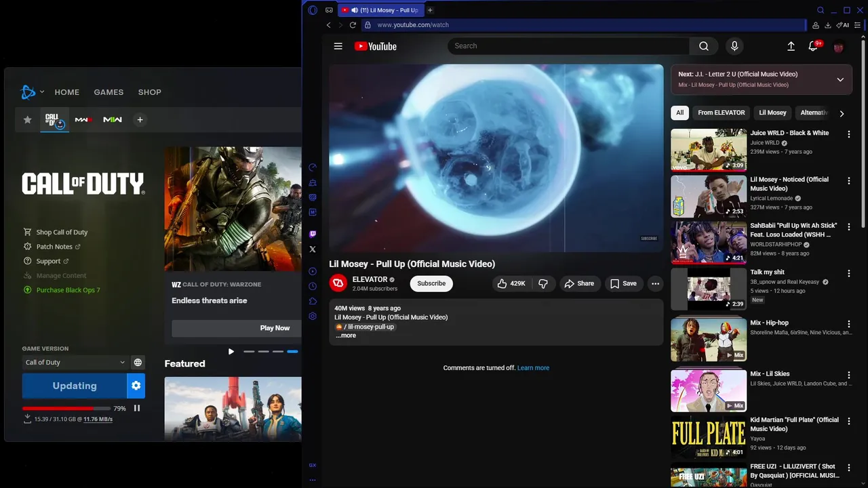Pause the Call of Duty update
Screen dimensions: 868x488
tap(137, 408)
